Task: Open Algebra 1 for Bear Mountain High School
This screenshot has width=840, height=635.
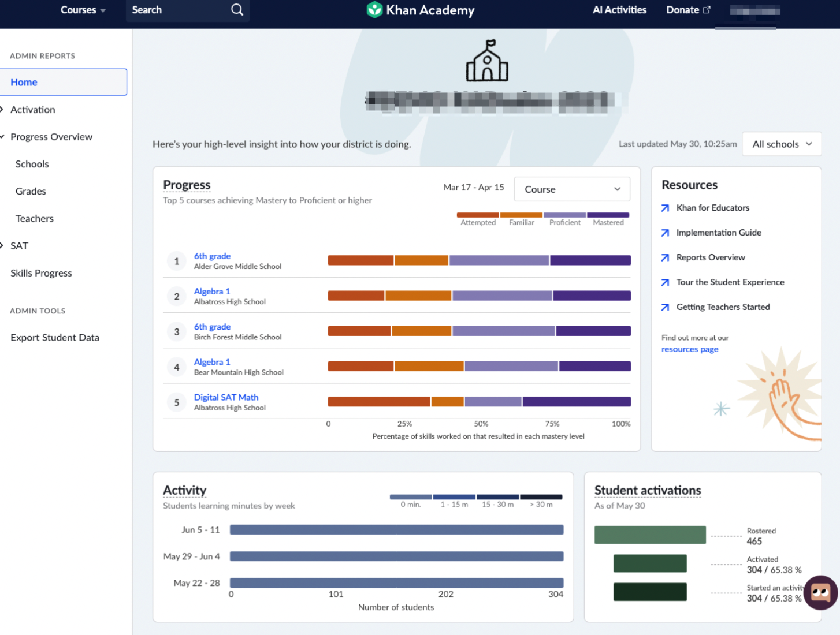Action: pos(212,362)
